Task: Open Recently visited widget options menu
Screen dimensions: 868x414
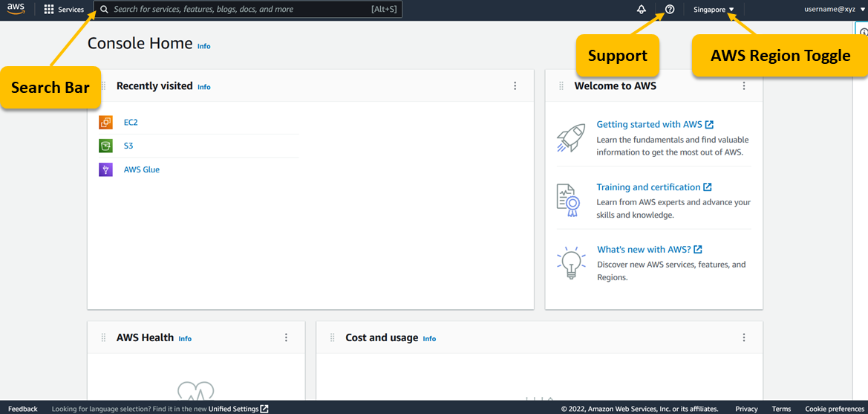Action: pyautogui.click(x=515, y=86)
